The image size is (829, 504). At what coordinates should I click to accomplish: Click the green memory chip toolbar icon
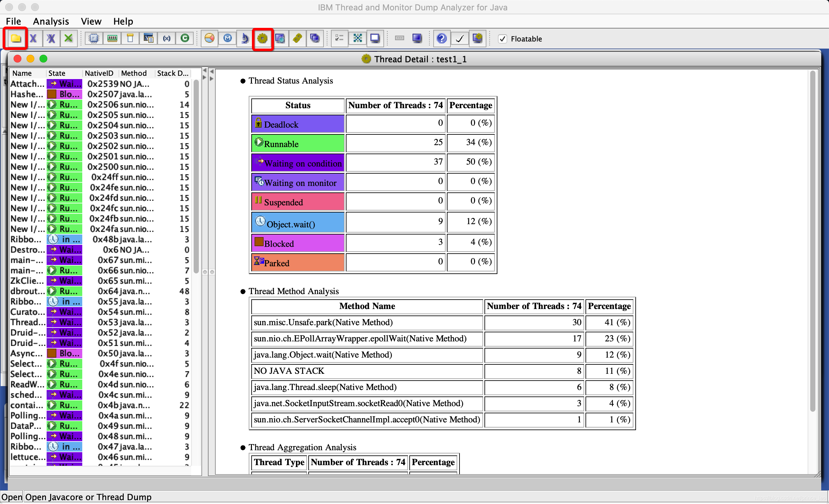coord(112,38)
